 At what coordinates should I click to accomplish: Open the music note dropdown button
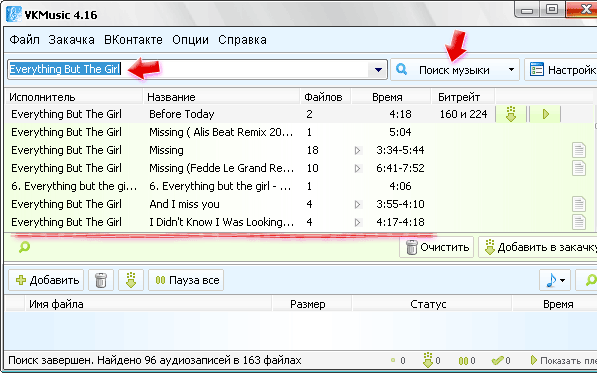click(555, 281)
